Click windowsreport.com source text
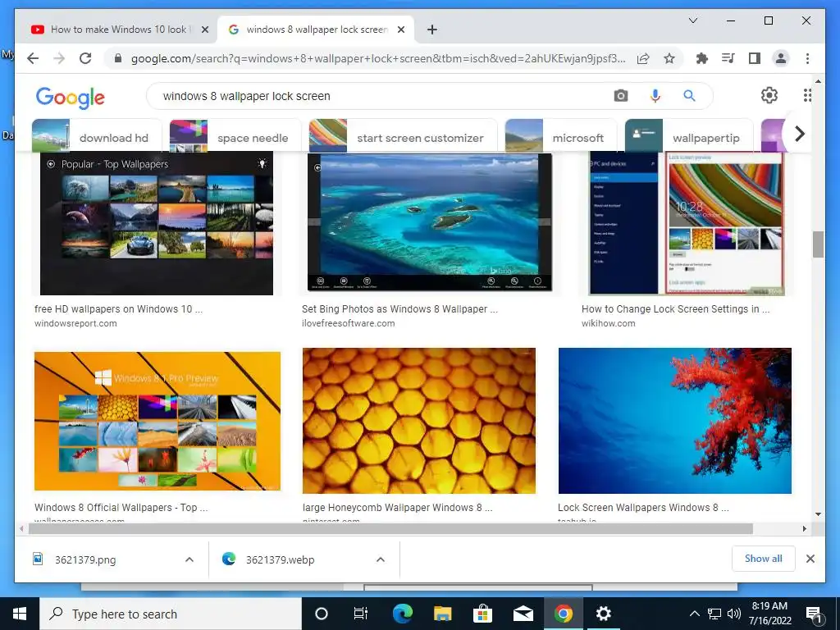This screenshot has height=630, width=840. pyautogui.click(x=75, y=323)
